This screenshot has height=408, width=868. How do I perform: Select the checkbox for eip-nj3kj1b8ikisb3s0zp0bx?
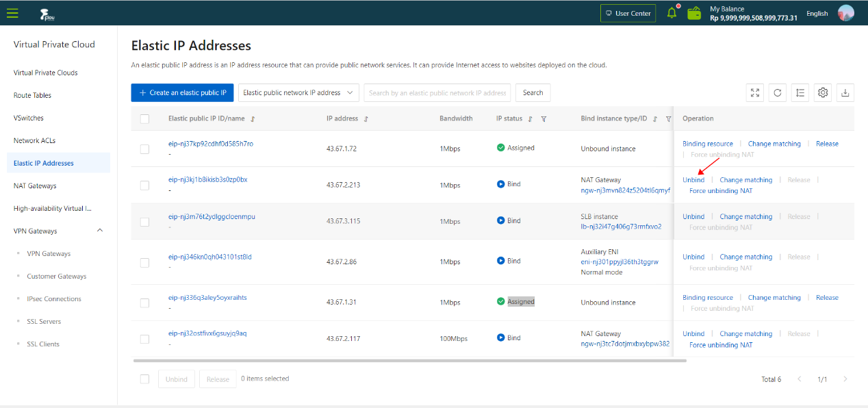(144, 185)
